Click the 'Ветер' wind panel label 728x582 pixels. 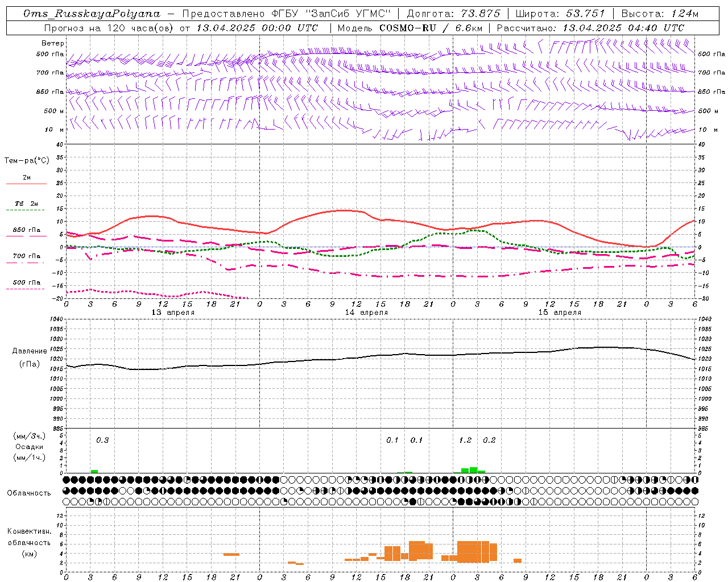tap(53, 43)
